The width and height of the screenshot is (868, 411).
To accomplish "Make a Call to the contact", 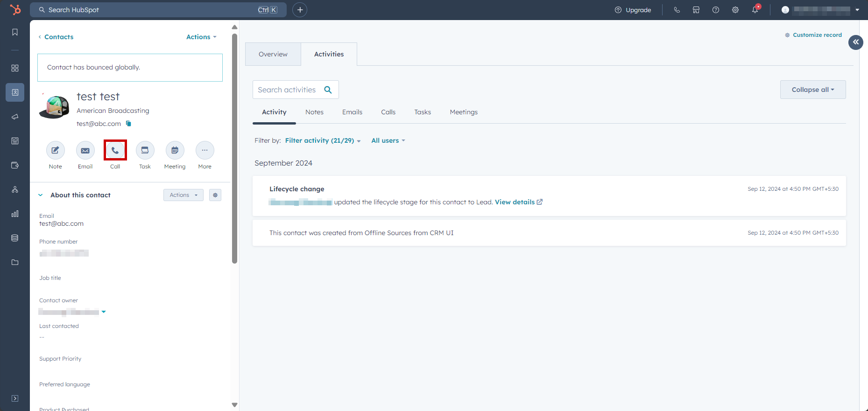I will click(115, 150).
